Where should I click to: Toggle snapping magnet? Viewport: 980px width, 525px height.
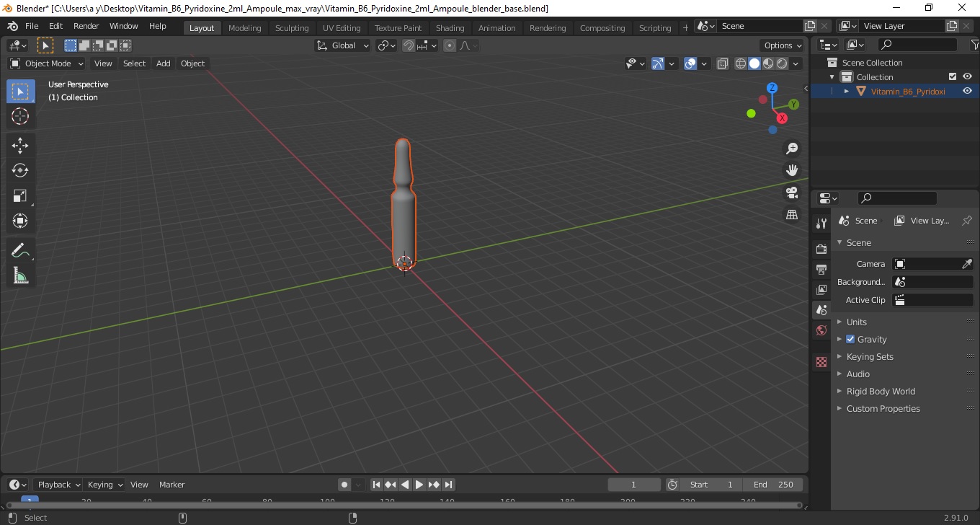tap(409, 45)
